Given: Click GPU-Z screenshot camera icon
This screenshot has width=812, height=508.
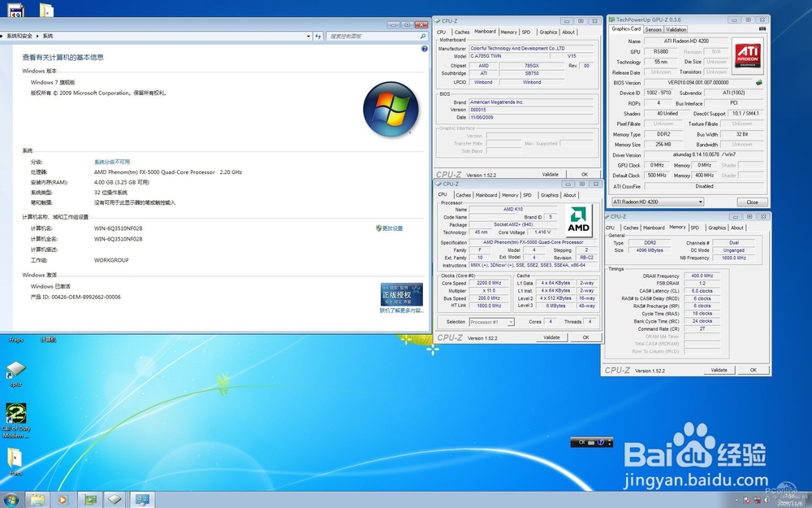Looking at the screenshot, I should click(762, 29).
